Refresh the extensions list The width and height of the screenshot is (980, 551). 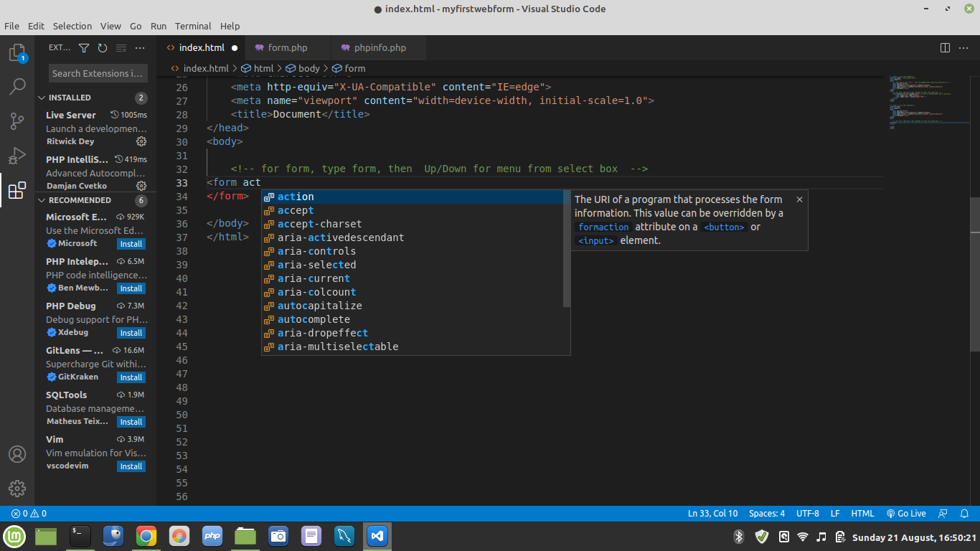click(x=103, y=48)
